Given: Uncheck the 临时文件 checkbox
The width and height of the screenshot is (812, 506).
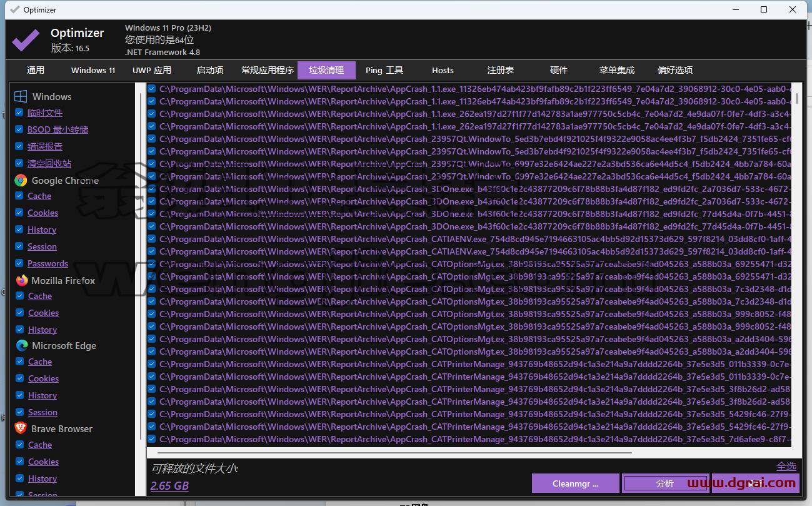Looking at the screenshot, I should pyautogui.click(x=19, y=113).
